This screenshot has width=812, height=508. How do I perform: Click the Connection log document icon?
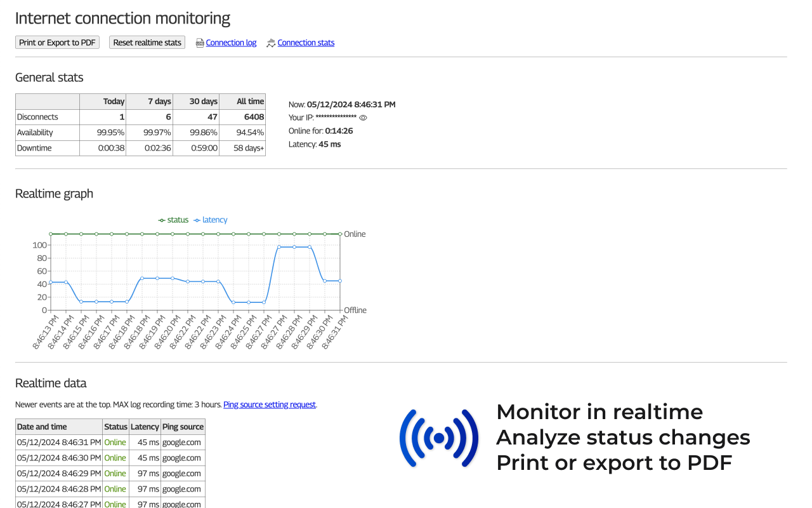(x=199, y=42)
